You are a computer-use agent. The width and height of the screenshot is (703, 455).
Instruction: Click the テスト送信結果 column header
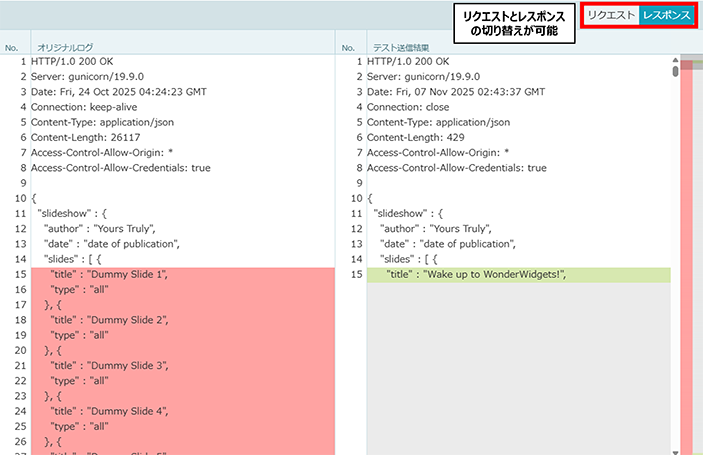401,47
